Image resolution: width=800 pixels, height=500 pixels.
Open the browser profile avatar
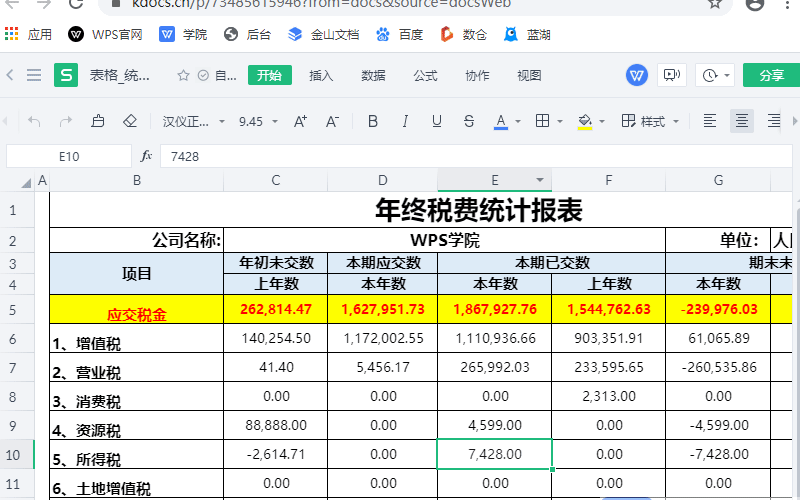[755, 4]
